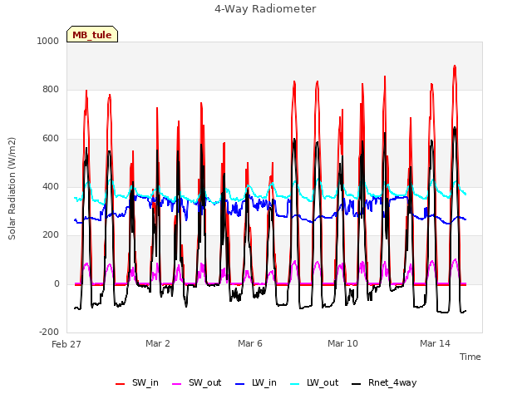The width and height of the screenshot is (532, 399).
Task: Click the Time axis title
Action: (x=470, y=357)
